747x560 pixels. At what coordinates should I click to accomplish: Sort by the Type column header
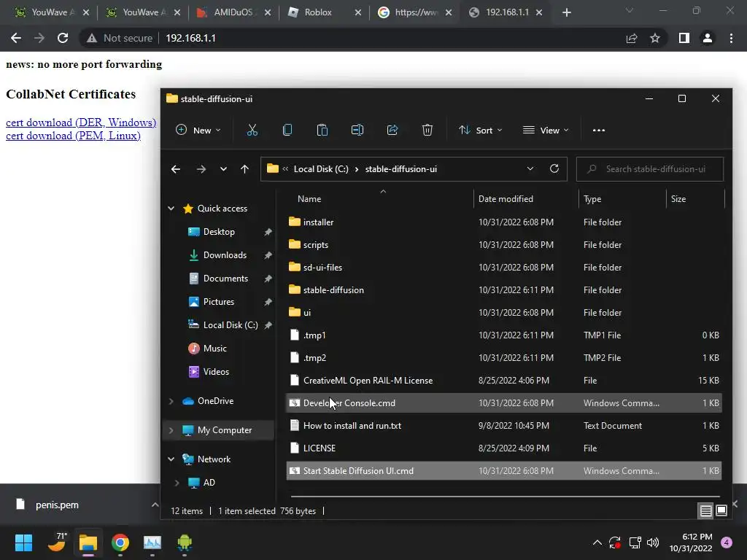click(x=592, y=199)
